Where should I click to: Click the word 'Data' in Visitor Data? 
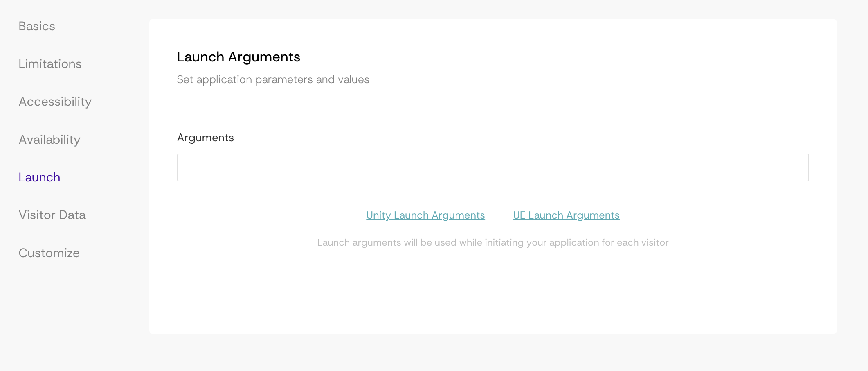[72, 215]
